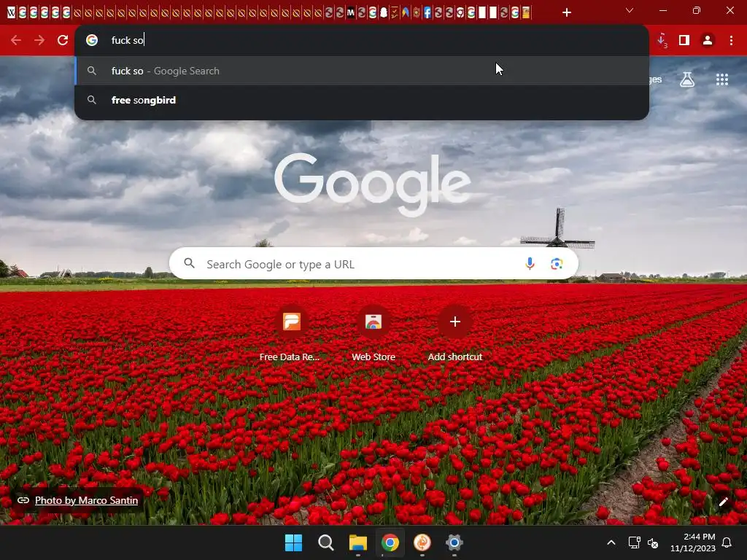Image resolution: width=747 pixels, height=560 pixels.
Task: Start voice search with microphone icon
Action: point(530,263)
